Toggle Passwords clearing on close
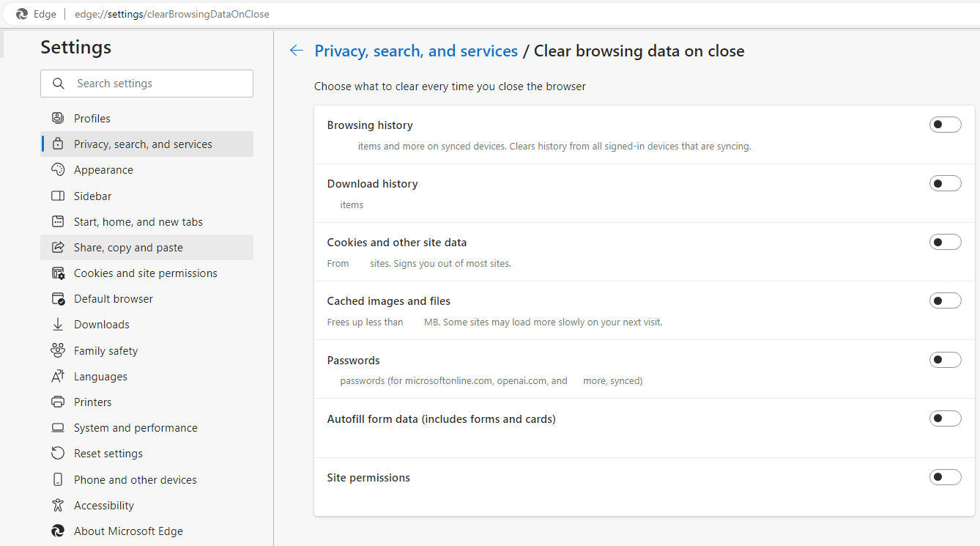 (945, 360)
